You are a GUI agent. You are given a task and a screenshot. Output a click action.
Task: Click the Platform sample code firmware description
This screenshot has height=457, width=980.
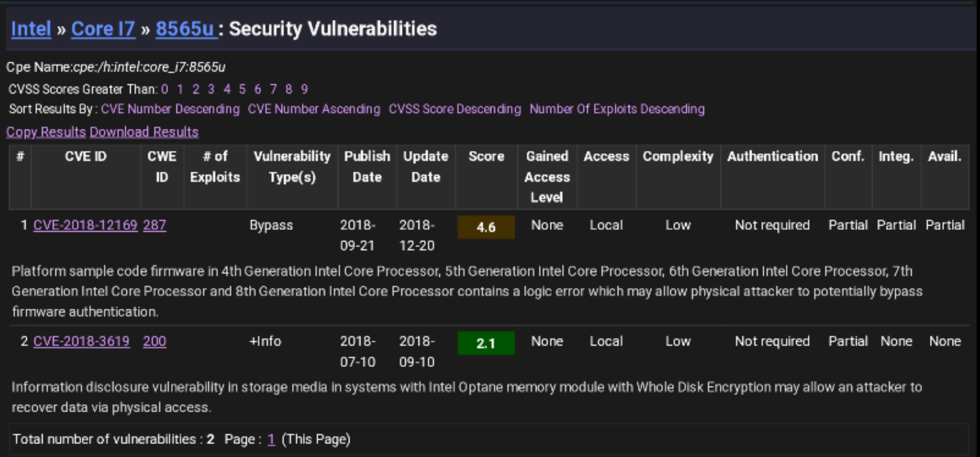(467, 291)
